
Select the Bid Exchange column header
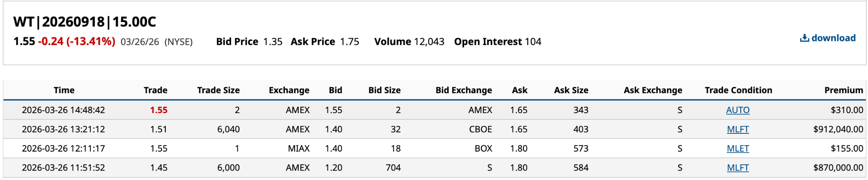(x=463, y=90)
